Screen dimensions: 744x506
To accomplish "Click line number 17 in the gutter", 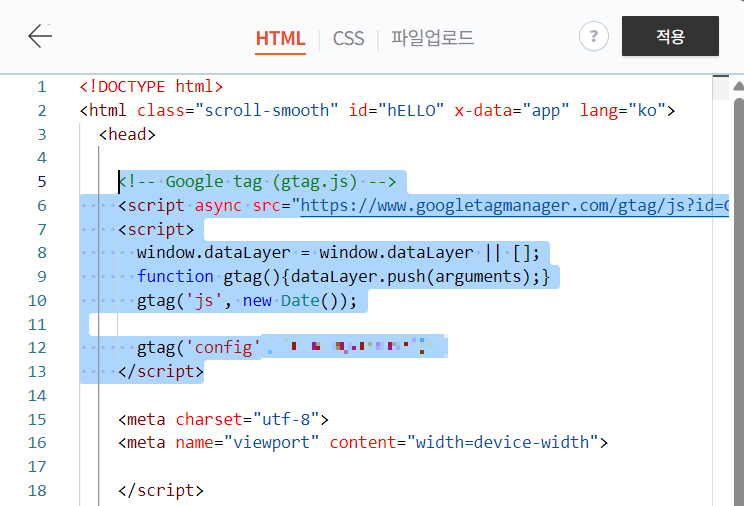I will point(37,467).
